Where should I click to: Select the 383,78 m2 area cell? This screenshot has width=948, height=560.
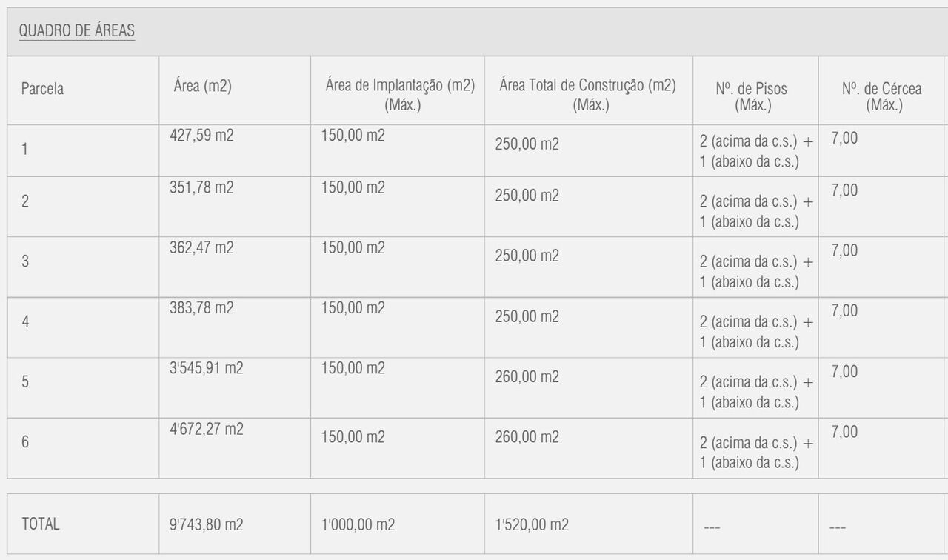(201, 307)
